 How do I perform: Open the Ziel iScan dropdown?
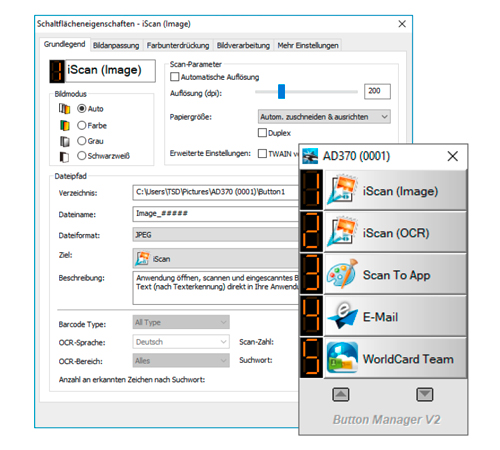(x=215, y=258)
